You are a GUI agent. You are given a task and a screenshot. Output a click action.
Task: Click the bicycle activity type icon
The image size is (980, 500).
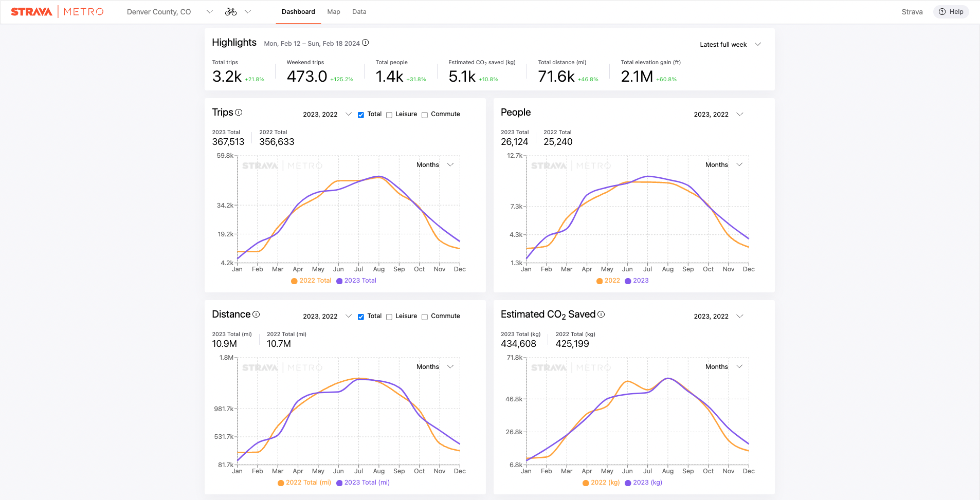pos(231,11)
